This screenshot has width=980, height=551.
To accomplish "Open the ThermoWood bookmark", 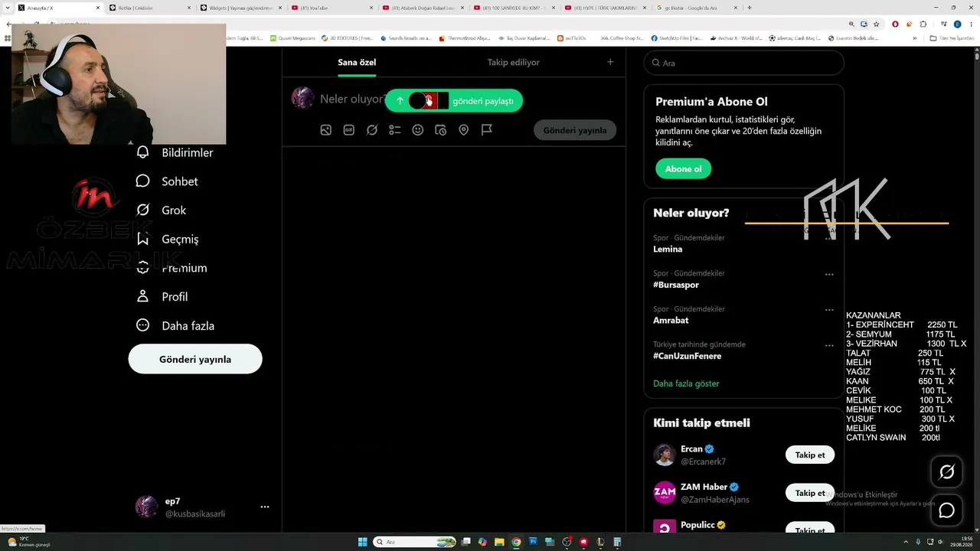I will pyautogui.click(x=465, y=37).
